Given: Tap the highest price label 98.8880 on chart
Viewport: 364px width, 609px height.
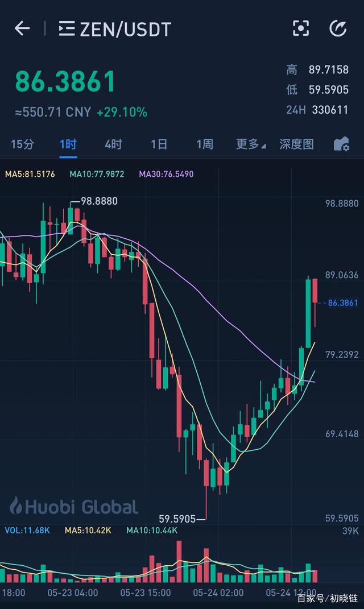Looking at the screenshot, I should click(x=101, y=201).
